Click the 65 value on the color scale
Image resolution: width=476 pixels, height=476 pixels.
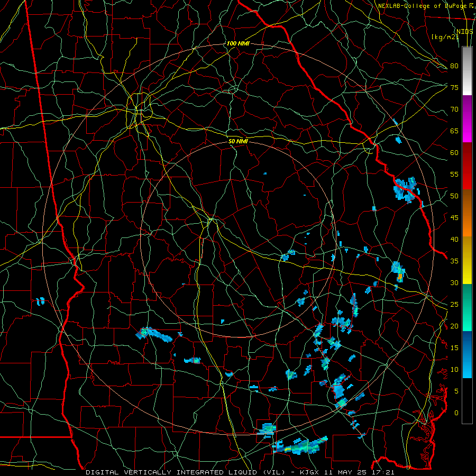pos(454,131)
